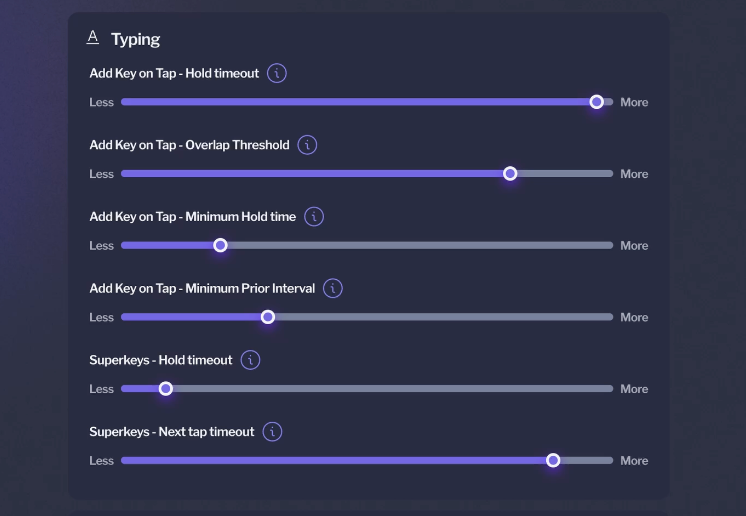Screen dimensions: 746x516
Task: View info for Minimum Prior Interval
Action: (333, 288)
